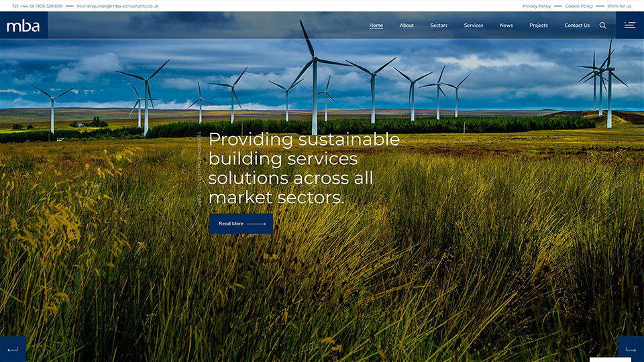Open the hamburger menu icon
644x362 pixels.
pyautogui.click(x=630, y=25)
